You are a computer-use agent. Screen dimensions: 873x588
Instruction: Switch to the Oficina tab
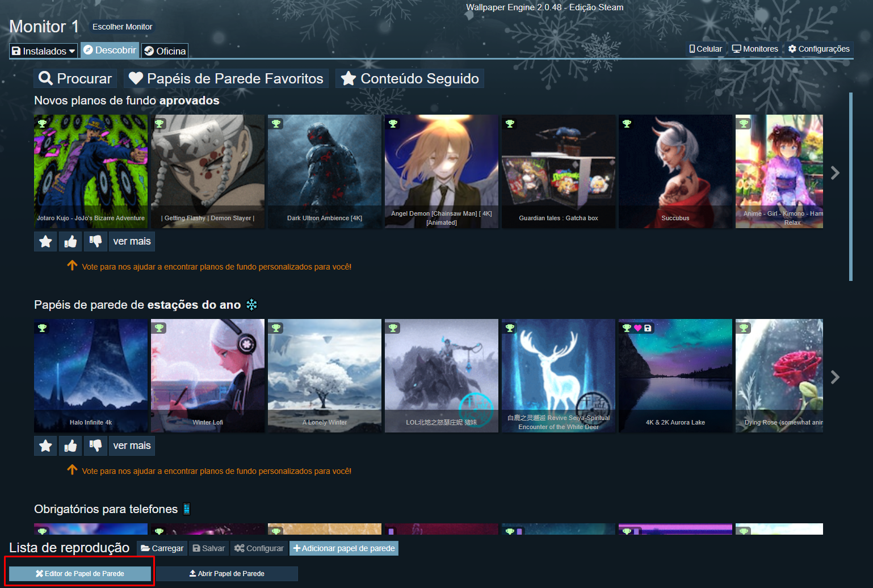tap(165, 51)
